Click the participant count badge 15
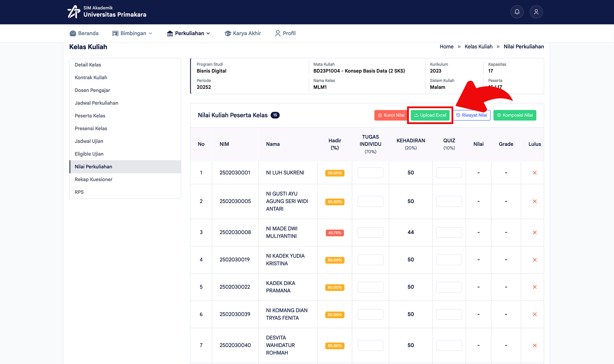The image size is (614, 364). pos(275,115)
